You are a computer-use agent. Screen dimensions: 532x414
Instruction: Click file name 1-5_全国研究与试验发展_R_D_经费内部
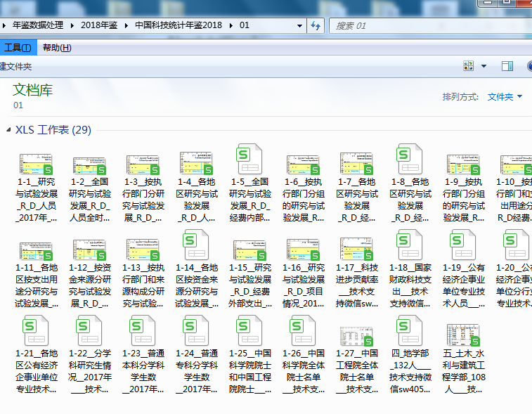point(250,200)
